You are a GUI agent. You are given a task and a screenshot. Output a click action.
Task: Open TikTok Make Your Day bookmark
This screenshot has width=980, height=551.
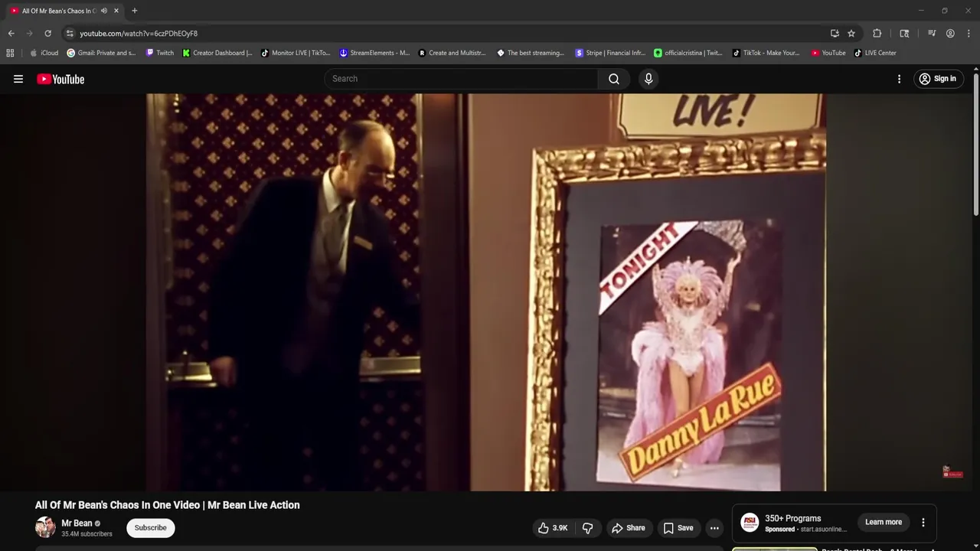pyautogui.click(x=766, y=53)
